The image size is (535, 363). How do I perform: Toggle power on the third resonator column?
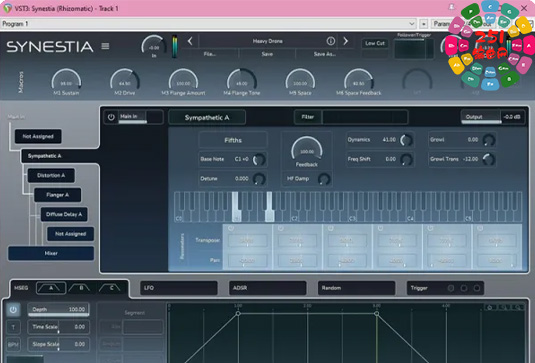(x=330, y=228)
